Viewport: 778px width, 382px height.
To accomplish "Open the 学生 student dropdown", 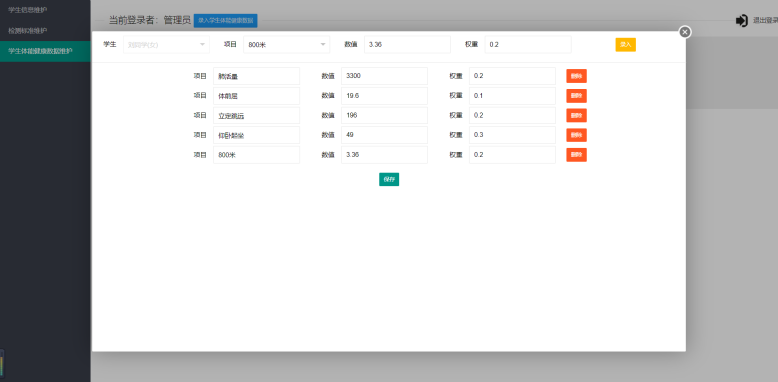I will 167,45.
